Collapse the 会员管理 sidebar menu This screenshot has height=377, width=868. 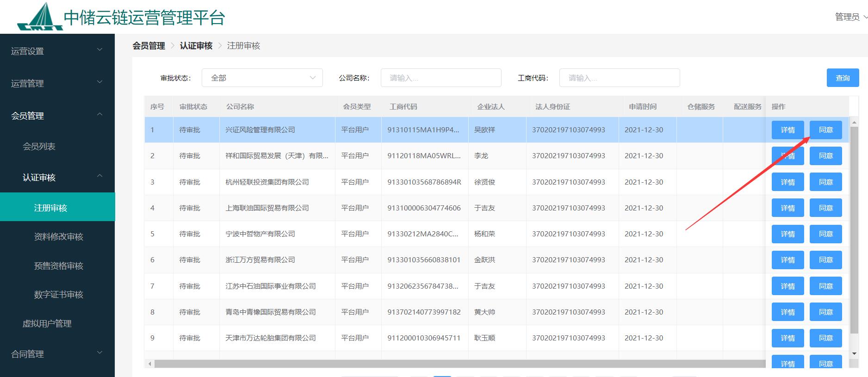[x=57, y=116]
